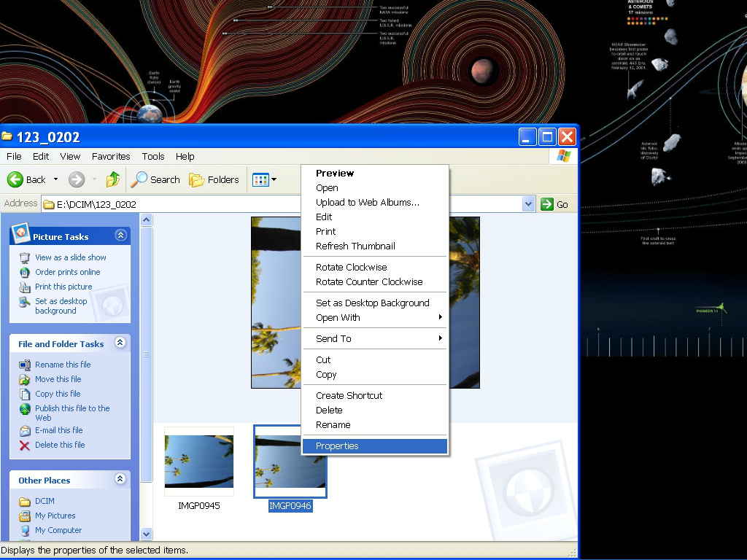Click the View as a slide show link
Screen dimensions: 747x560
(70, 257)
